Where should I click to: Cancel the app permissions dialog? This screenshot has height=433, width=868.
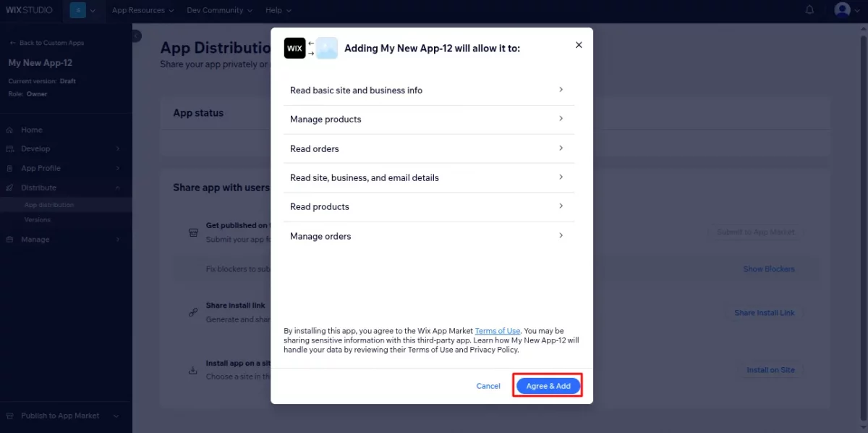[488, 386]
